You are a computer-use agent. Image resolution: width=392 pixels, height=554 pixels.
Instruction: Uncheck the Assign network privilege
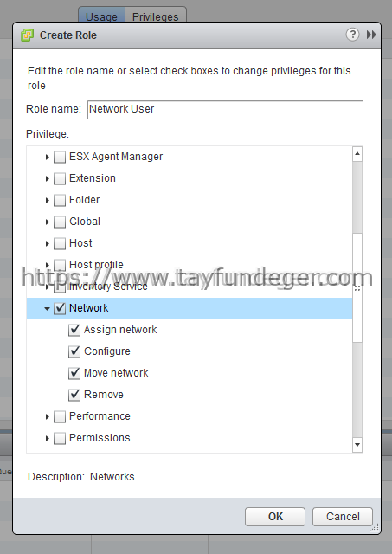pyautogui.click(x=74, y=330)
